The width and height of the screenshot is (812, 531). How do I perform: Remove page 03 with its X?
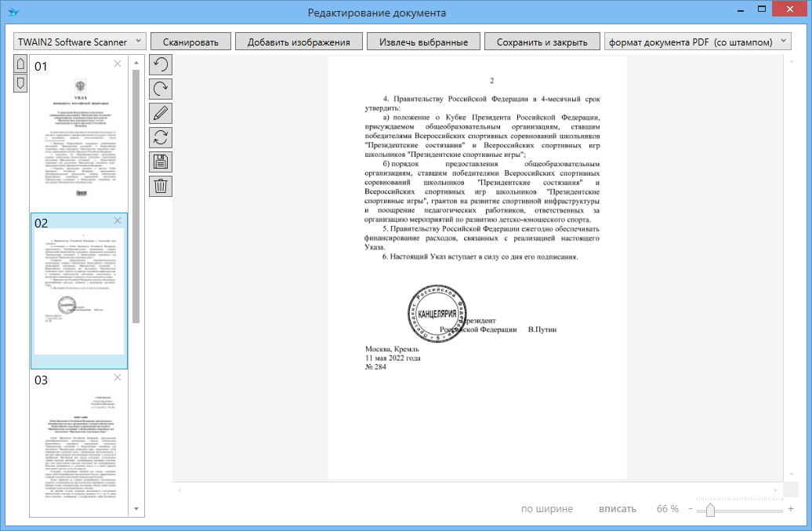tap(118, 377)
